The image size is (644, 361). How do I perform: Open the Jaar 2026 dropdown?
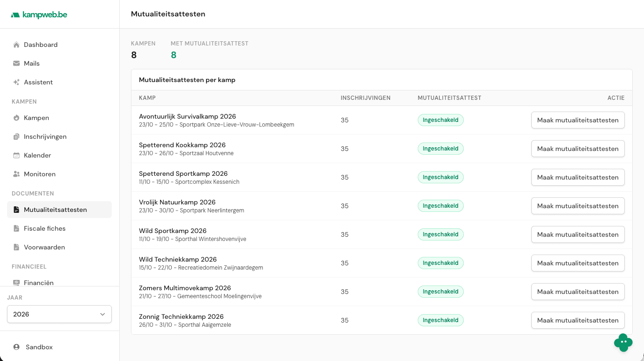tap(59, 314)
